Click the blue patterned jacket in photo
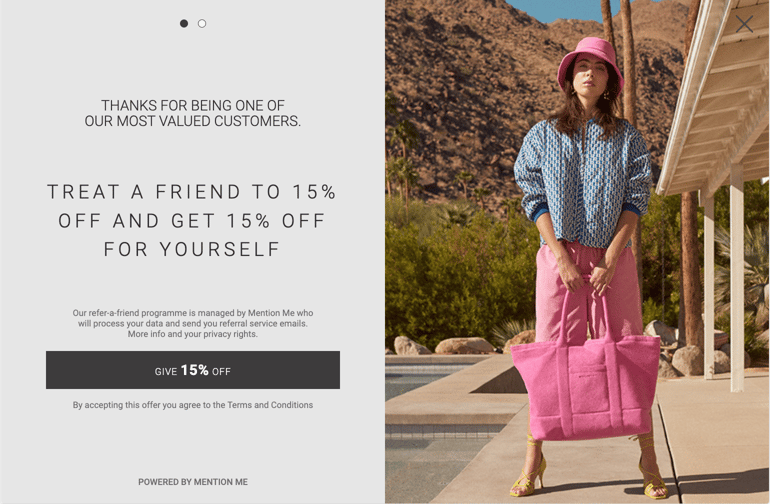The height and width of the screenshot is (504, 770). coord(583,182)
